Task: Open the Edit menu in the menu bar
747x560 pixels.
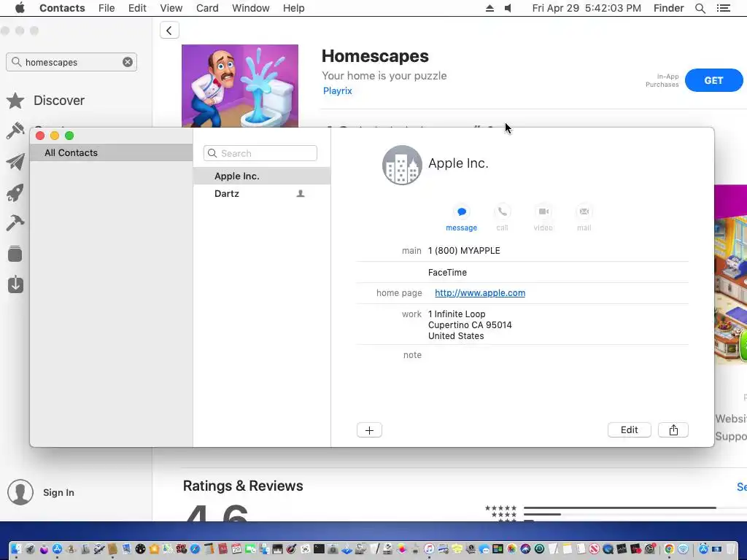Action: pyautogui.click(x=137, y=8)
